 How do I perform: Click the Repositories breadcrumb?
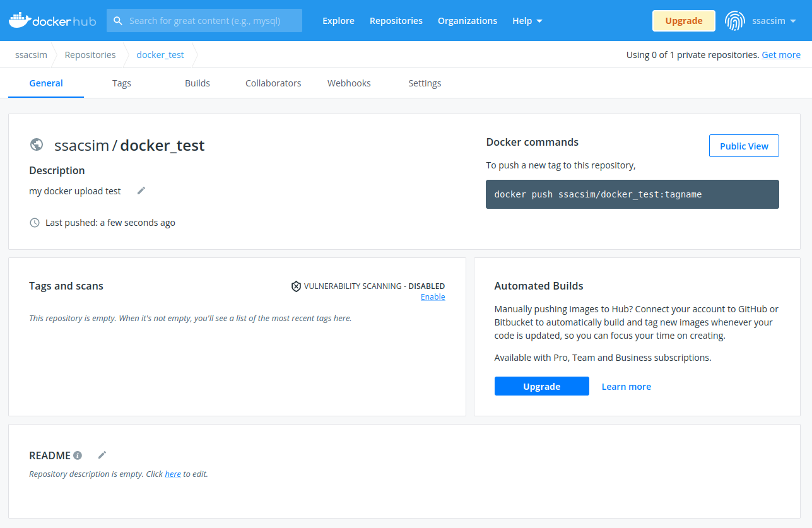click(90, 55)
